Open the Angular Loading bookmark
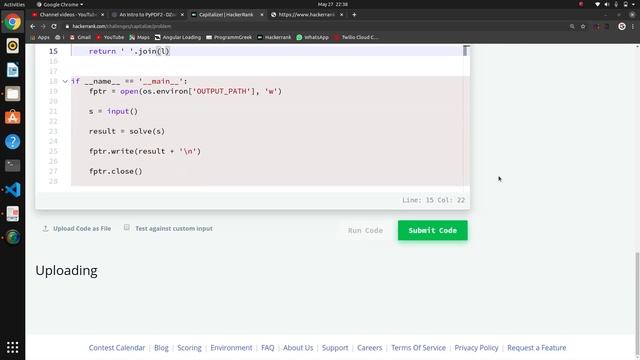Viewport: 640px width, 360px height. coord(178,37)
